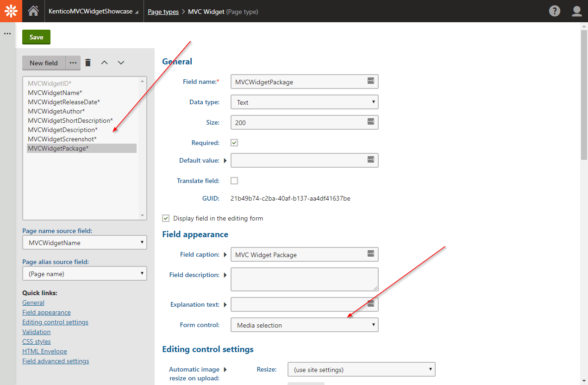
Task: Select MVCWidgetShortDescription field in list
Action: click(x=81, y=120)
